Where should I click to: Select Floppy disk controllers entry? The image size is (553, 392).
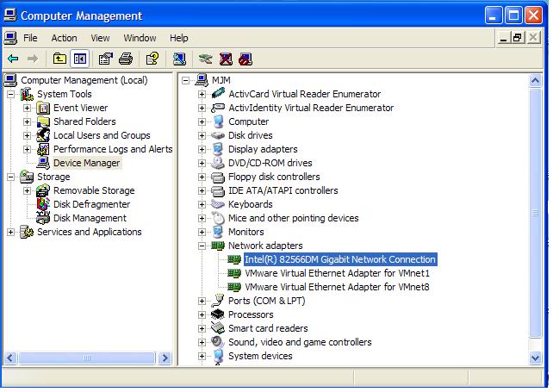[274, 177]
